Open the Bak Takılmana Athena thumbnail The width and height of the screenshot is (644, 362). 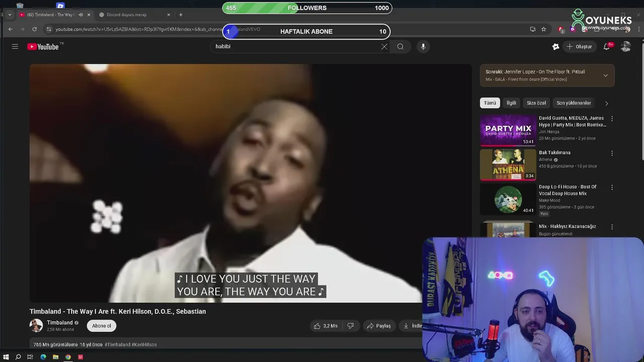[508, 164]
